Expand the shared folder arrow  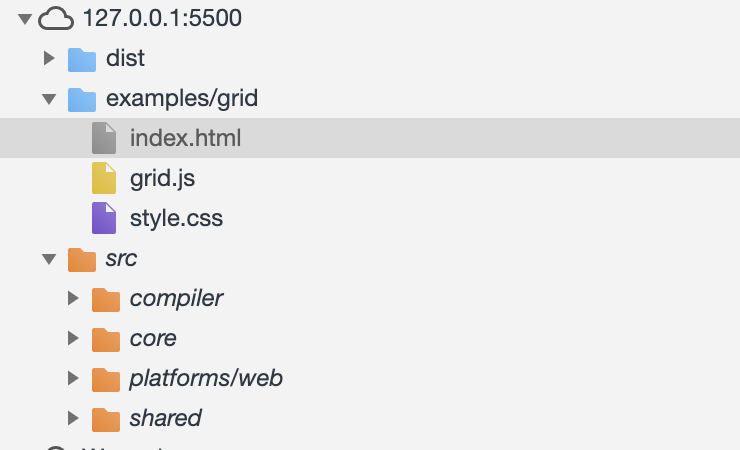pyautogui.click(x=73, y=418)
